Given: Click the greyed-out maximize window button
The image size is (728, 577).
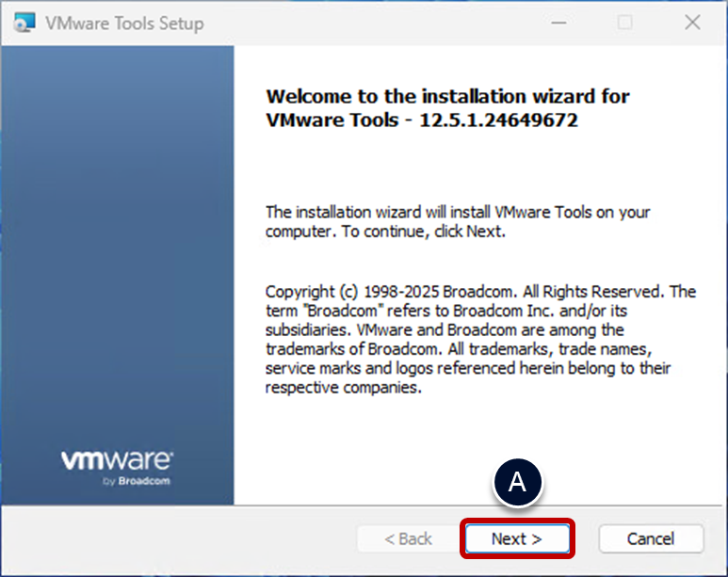Looking at the screenshot, I should [625, 23].
